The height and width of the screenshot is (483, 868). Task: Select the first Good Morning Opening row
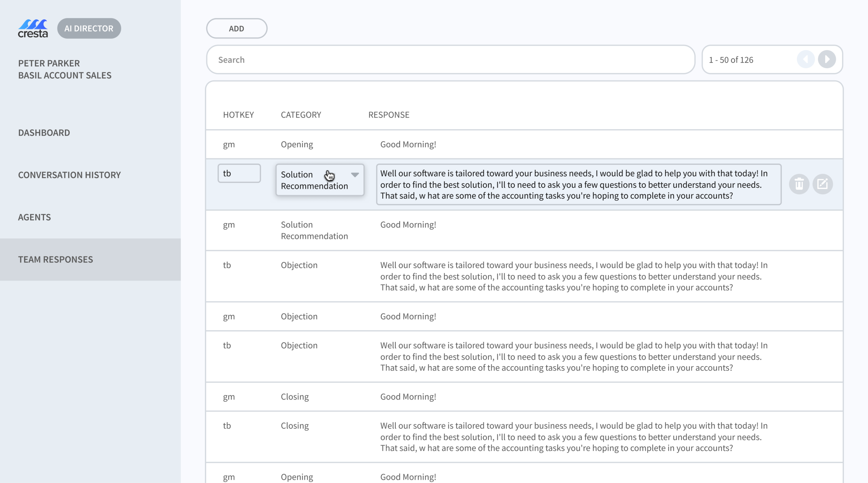pos(408,144)
